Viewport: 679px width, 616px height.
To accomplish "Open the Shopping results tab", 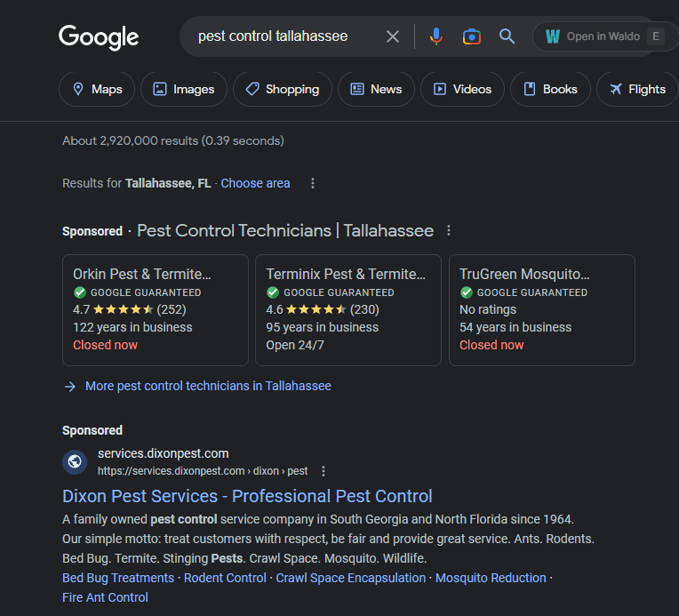I will (x=282, y=89).
